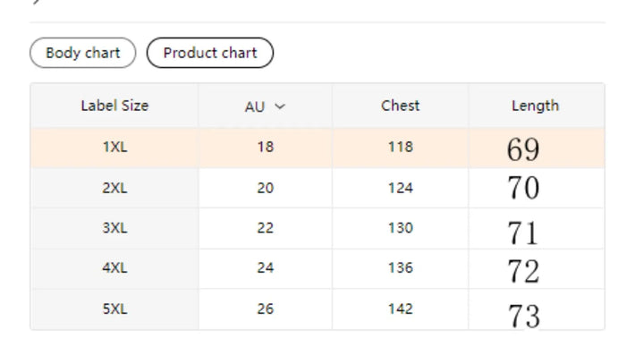
Task: Select the 5XL size row label
Action: tap(114, 309)
